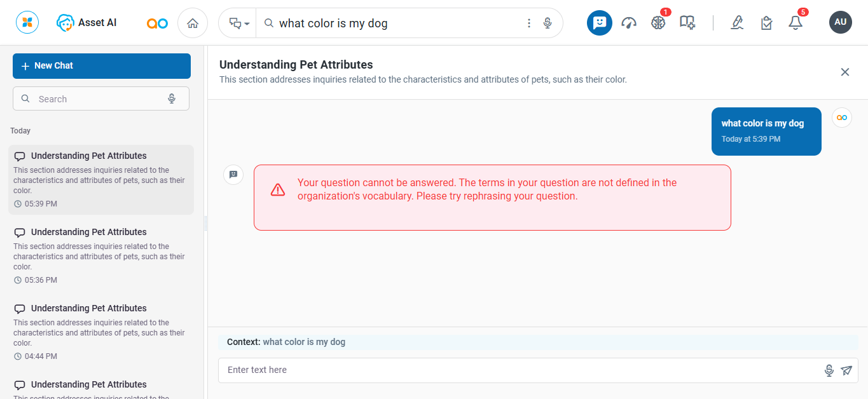Open the app launcher grid icon
This screenshot has width=868, height=399.
[x=27, y=23]
